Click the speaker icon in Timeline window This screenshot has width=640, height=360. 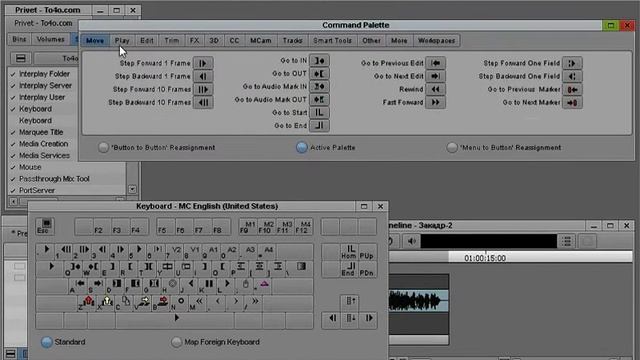coord(411,241)
